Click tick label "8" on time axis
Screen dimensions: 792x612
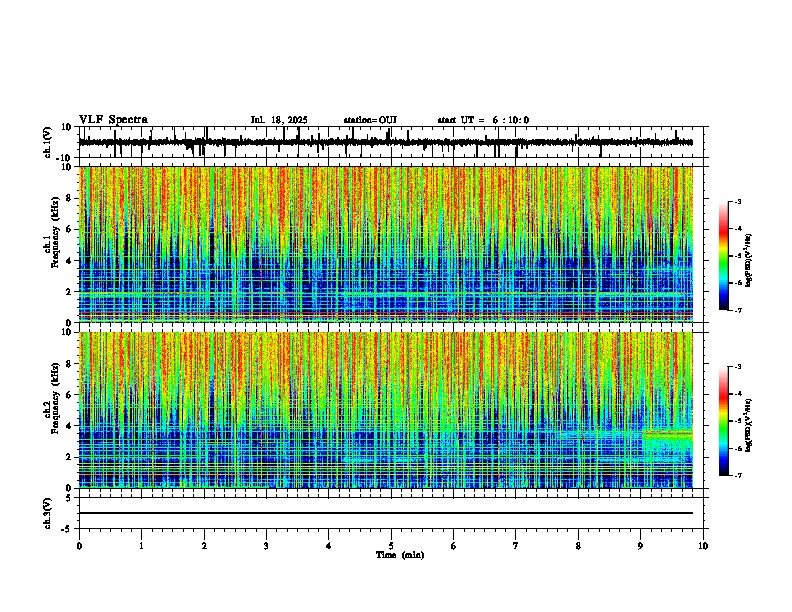point(578,546)
